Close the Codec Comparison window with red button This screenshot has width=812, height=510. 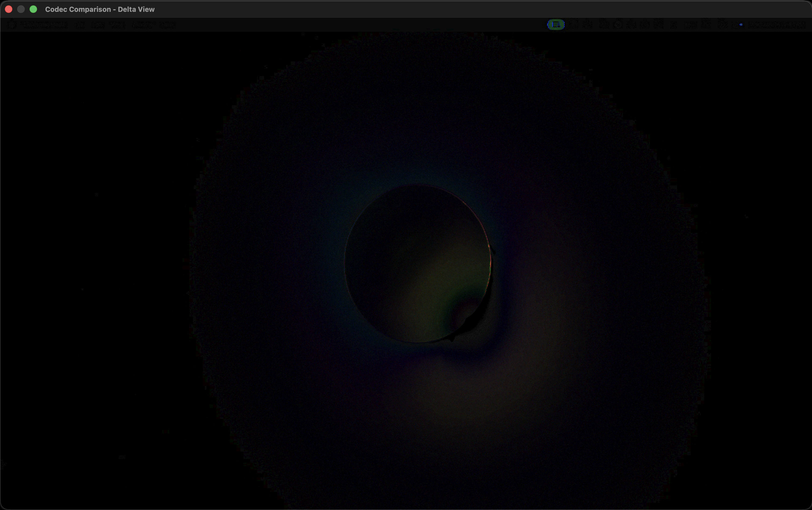[x=9, y=9]
